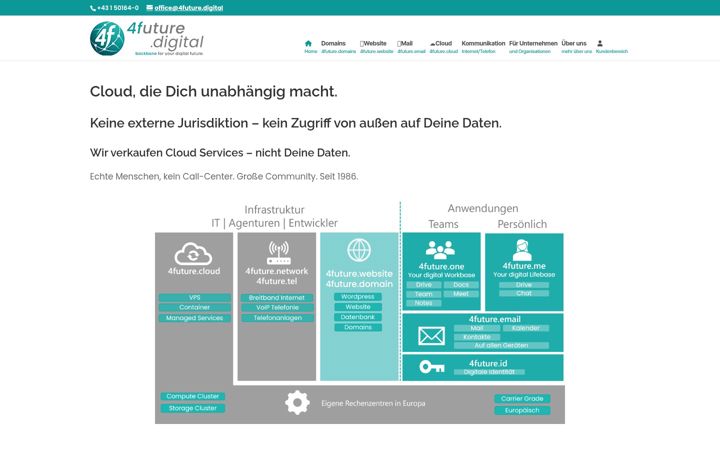Click the globe icon above 4future.website
This screenshot has height=450, width=720.
click(359, 250)
